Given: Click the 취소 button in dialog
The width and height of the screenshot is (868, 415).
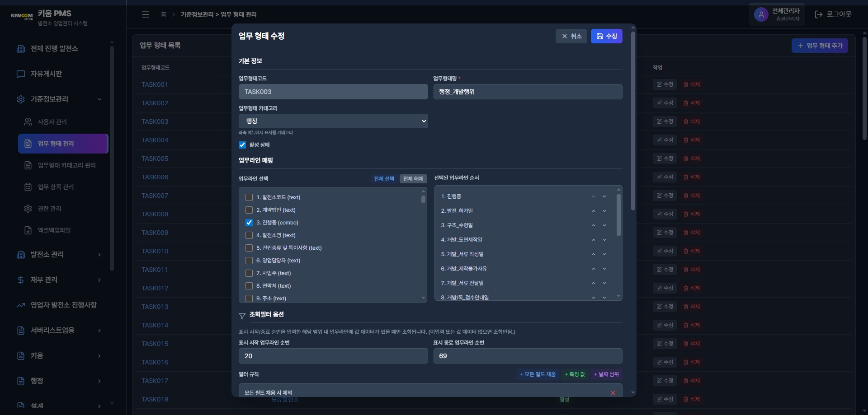Looking at the screenshot, I should [x=571, y=36].
